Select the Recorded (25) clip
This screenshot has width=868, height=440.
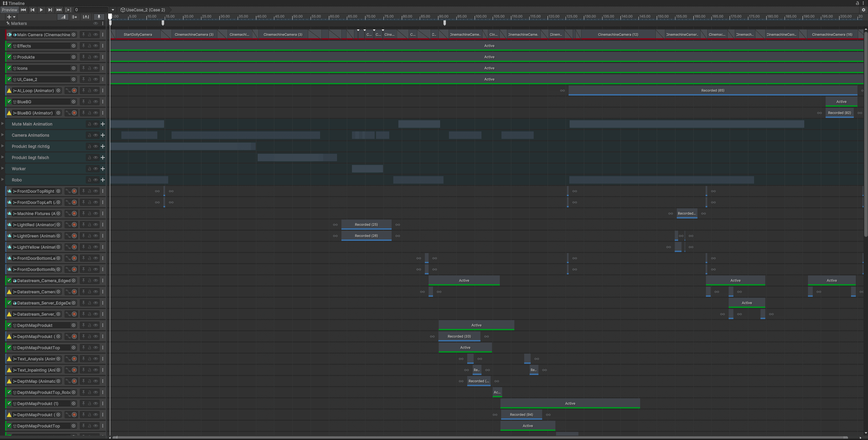tap(366, 225)
